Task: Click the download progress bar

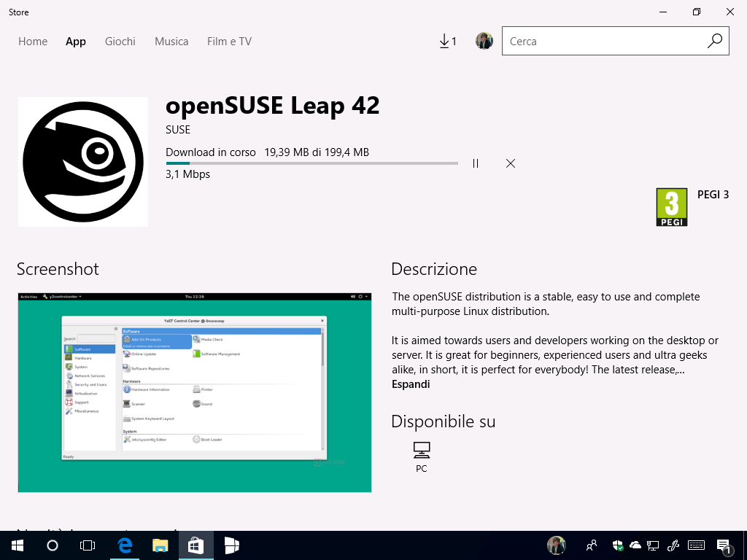Action: point(312,163)
